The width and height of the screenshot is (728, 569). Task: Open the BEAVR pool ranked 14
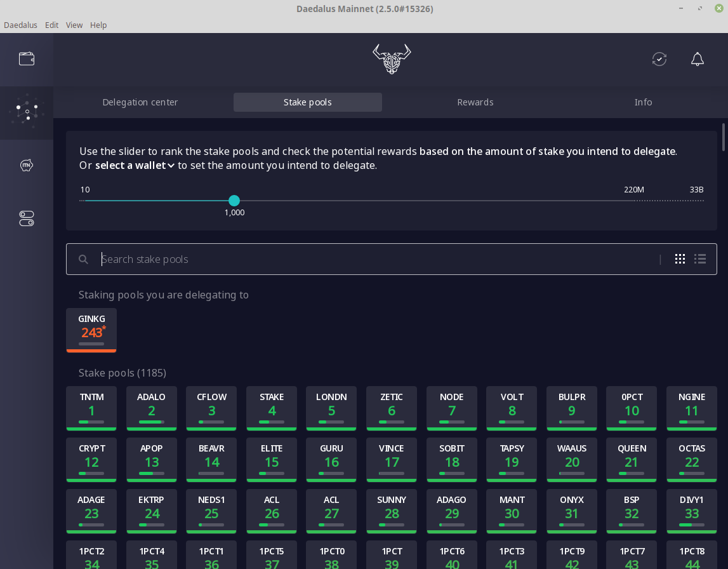click(211, 460)
